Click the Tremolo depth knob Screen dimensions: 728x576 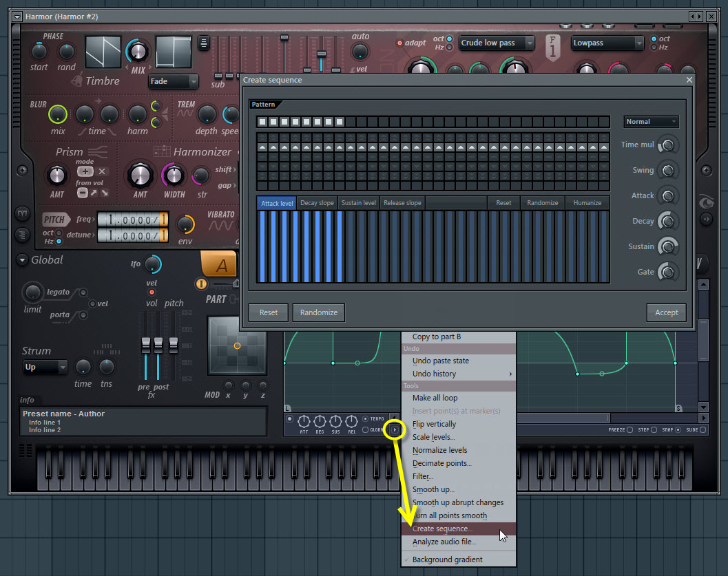click(207, 114)
